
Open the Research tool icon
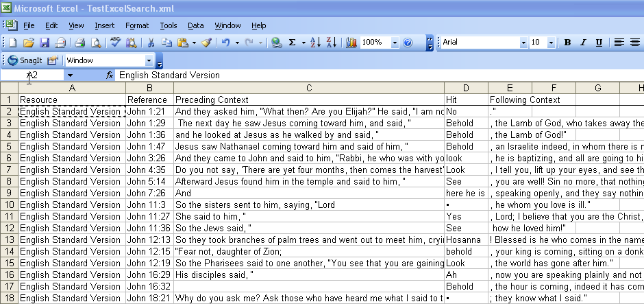[x=132, y=43]
